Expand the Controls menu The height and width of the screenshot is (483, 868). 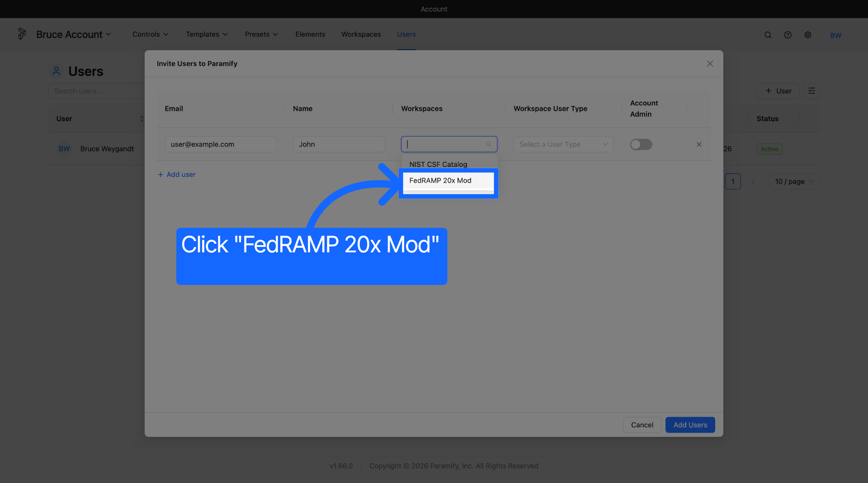pyautogui.click(x=151, y=34)
